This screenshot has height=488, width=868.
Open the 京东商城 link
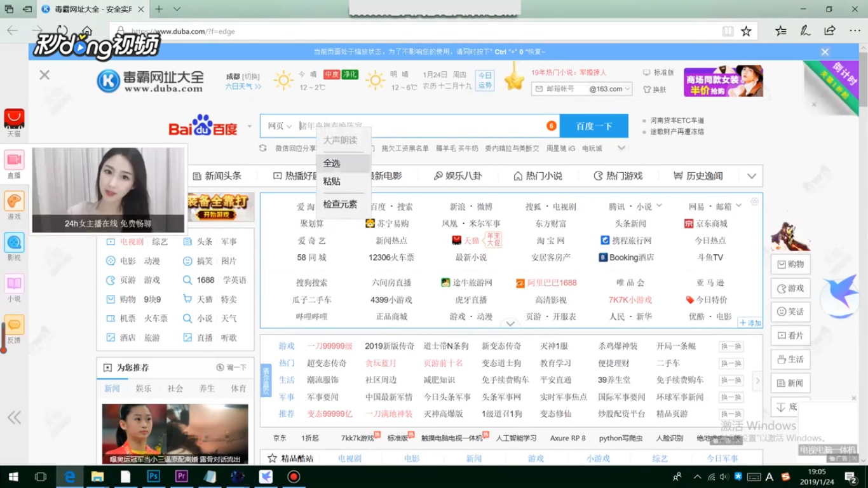tap(706, 224)
